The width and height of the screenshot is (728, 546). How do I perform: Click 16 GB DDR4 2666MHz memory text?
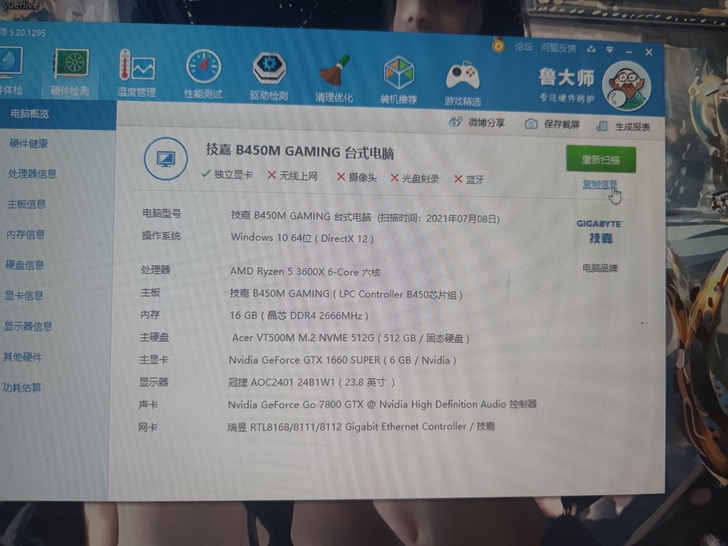coord(299,316)
